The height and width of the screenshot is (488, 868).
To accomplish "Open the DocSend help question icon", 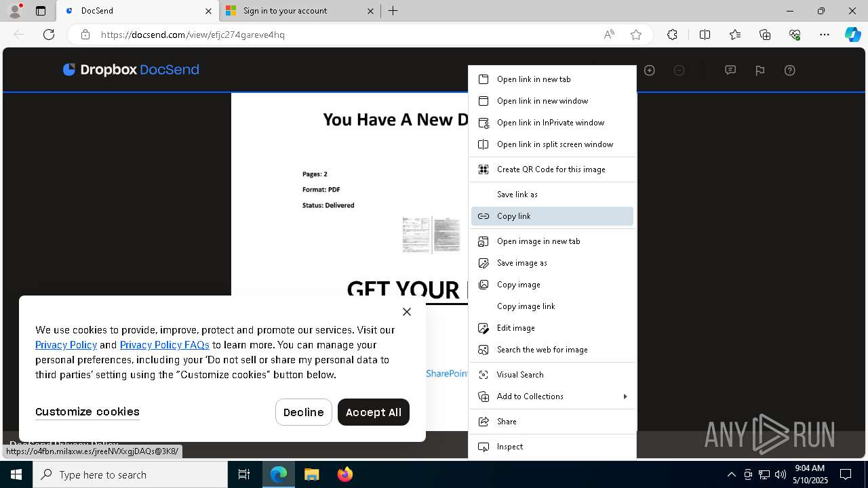I will 790,70.
